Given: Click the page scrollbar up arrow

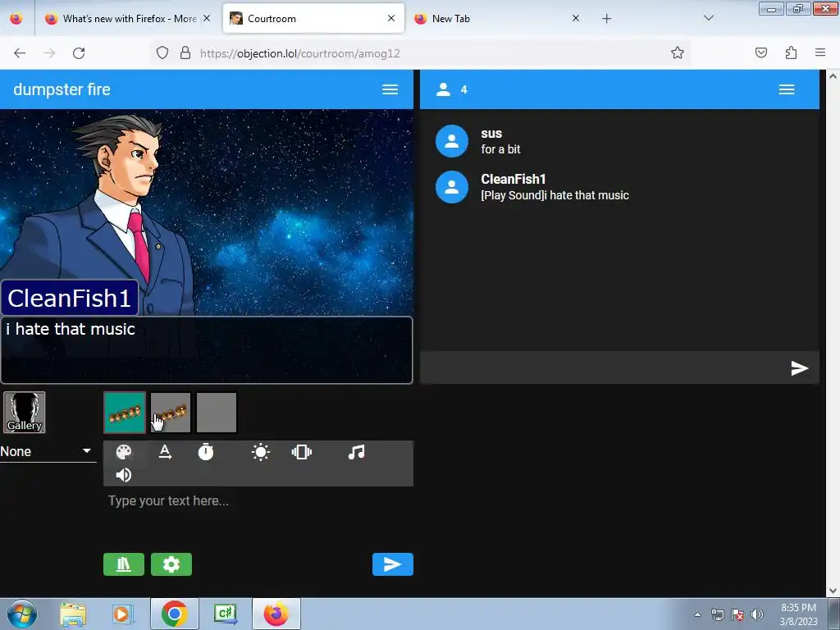Looking at the screenshot, I should (833, 76).
